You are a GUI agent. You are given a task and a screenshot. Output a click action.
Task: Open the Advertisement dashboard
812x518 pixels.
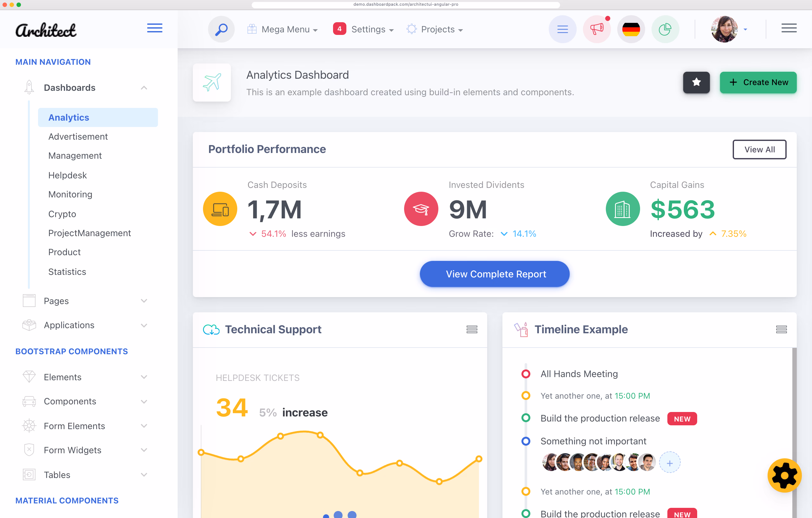pyautogui.click(x=78, y=137)
